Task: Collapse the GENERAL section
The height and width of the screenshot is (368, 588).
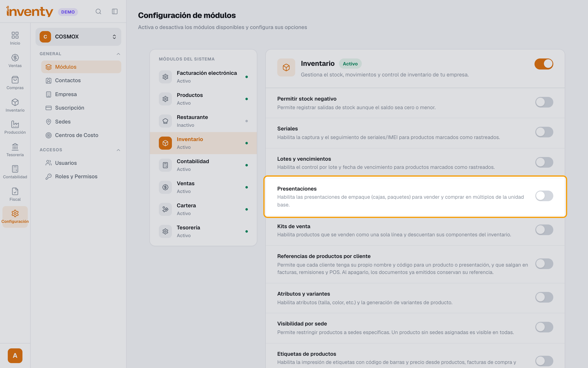Action: click(118, 54)
